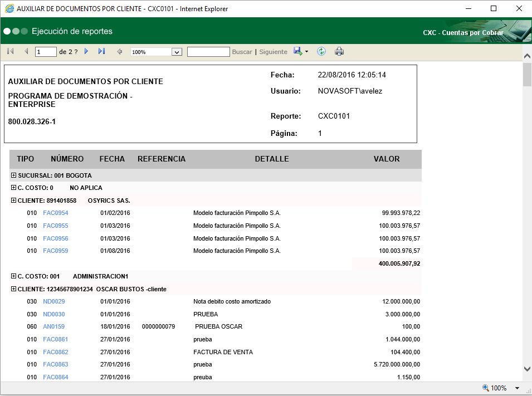Collapse the CLIENTE OSCAR BUSTOS group

point(14,289)
